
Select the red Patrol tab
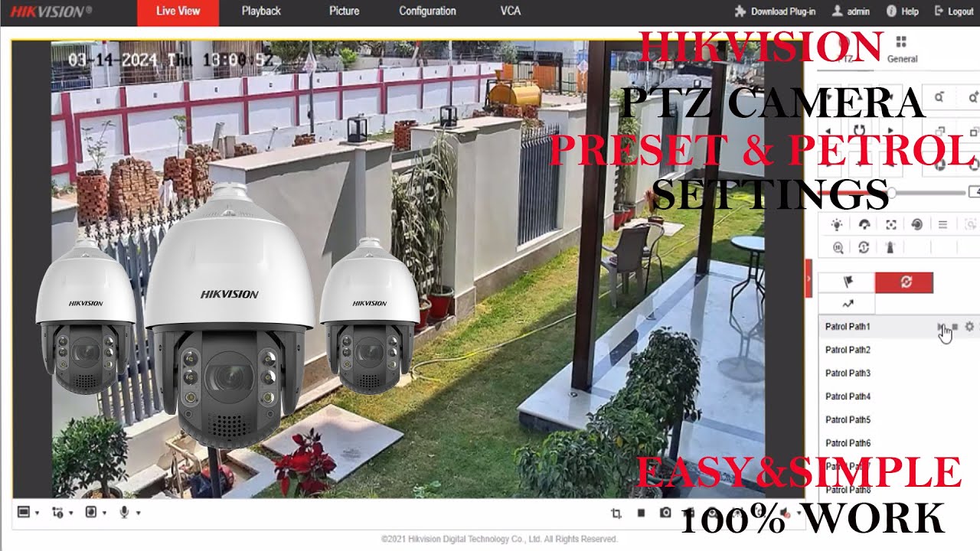(904, 282)
